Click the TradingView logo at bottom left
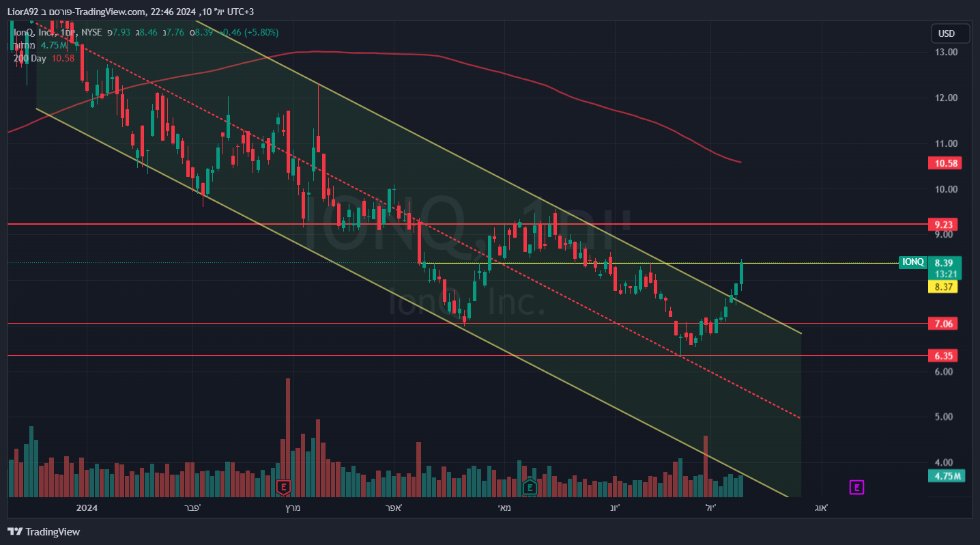980x545 pixels. [44, 531]
